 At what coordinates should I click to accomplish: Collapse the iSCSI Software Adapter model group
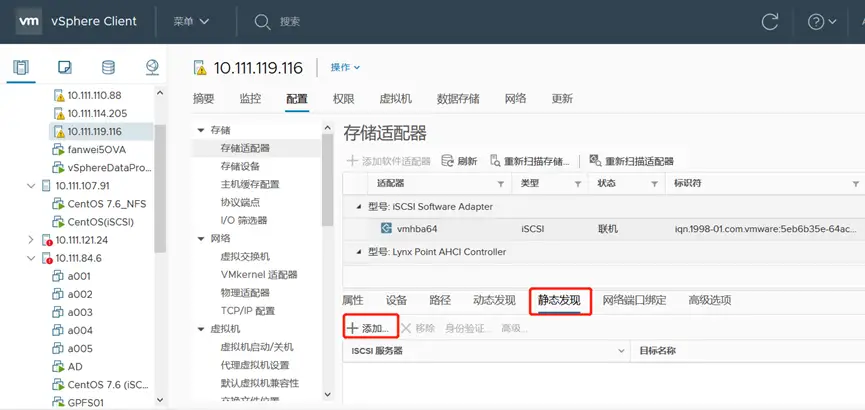tap(359, 207)
